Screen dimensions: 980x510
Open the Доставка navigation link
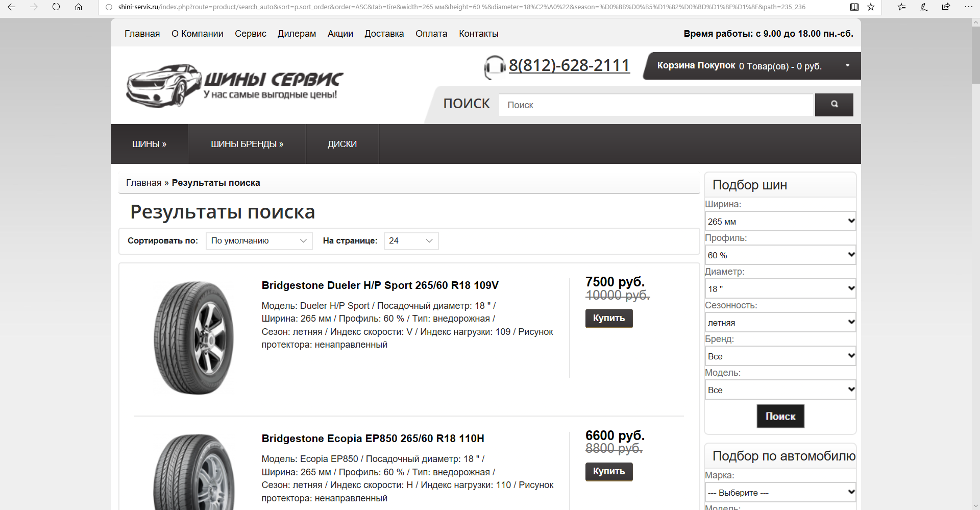click(384, 34)
